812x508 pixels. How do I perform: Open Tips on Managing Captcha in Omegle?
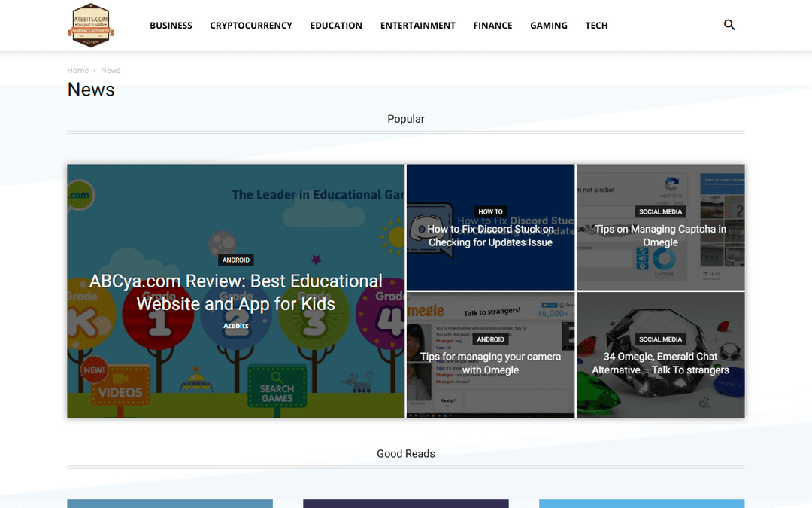(660, 236)
